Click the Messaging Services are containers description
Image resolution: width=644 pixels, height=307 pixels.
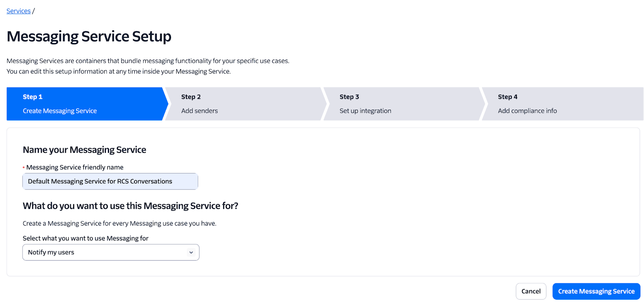(148, 61)
